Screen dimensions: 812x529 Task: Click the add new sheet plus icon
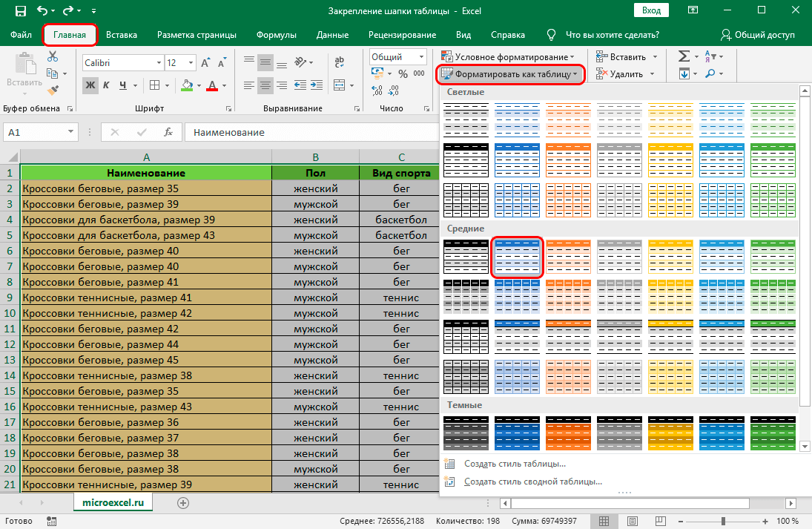pos(183,502)
